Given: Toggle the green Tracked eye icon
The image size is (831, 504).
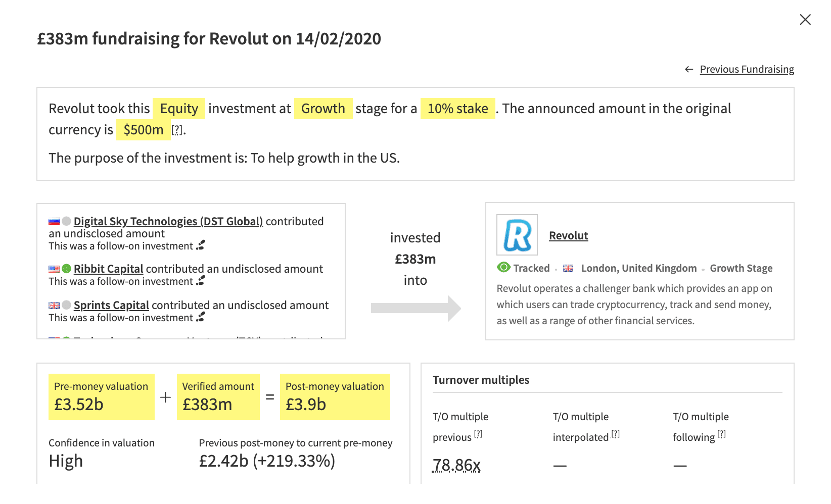Looking at the screenshot, I should pos(503,268).
